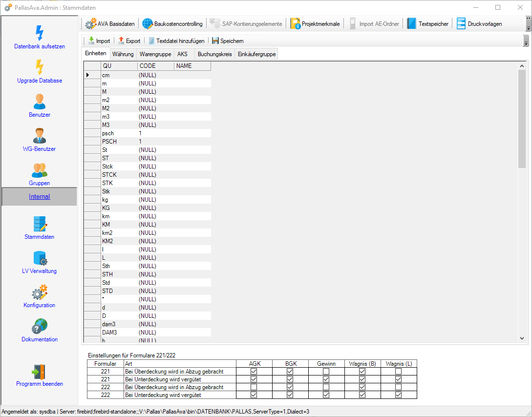Click the NAME column header
The height and width of the screenshot is (417, 532).
192,66
